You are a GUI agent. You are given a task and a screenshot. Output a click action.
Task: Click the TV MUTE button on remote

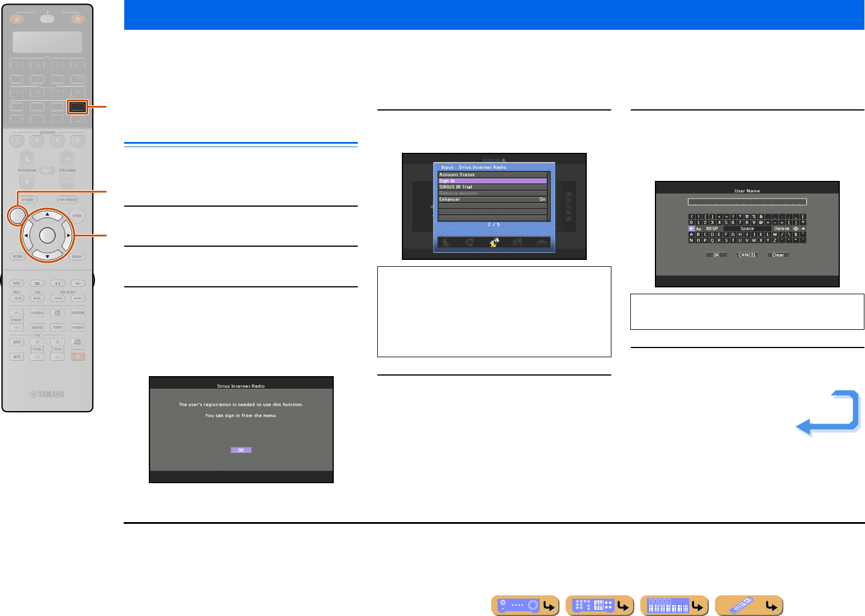coord(17,357)
